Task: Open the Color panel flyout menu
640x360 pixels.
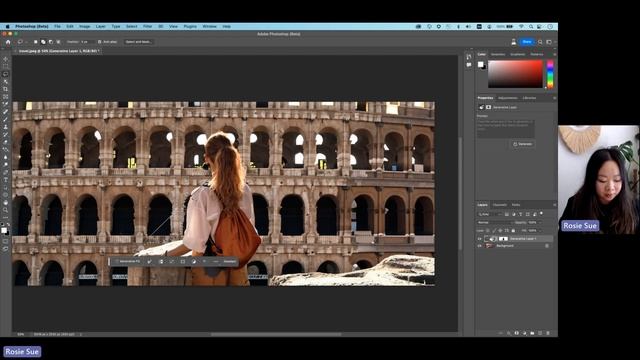Action: coord(554,54)
